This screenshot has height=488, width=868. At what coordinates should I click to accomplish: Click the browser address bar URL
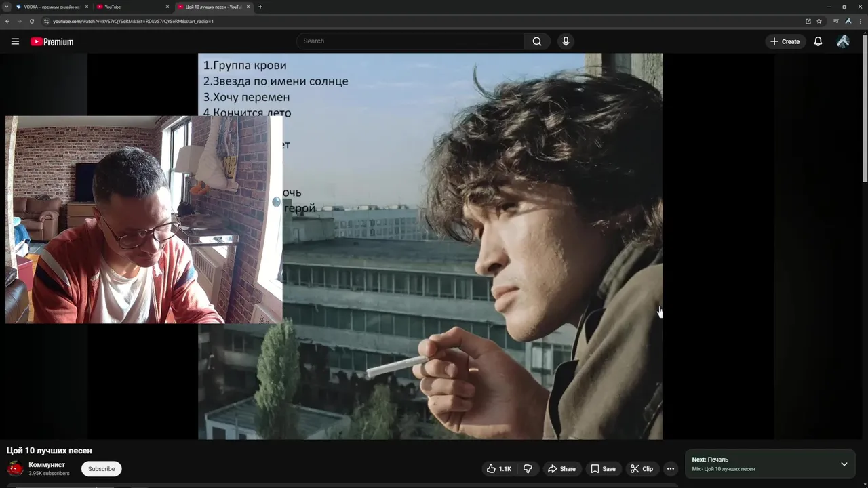coord(133,21)
